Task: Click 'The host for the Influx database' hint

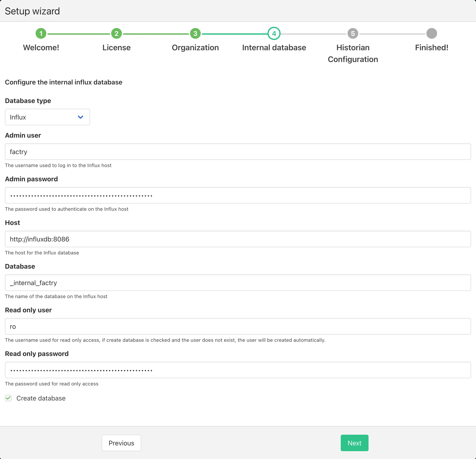Action: pyautogui.click(x=42, y=253)
